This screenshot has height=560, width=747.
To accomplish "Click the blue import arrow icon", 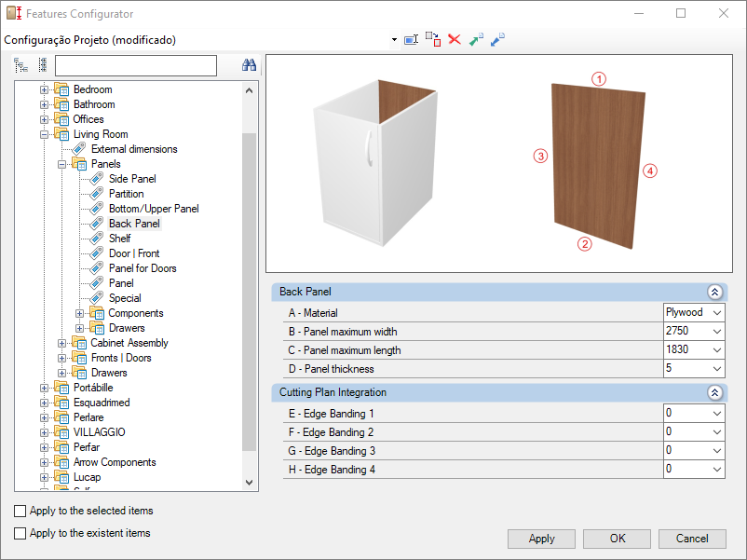I will [497, 40].
